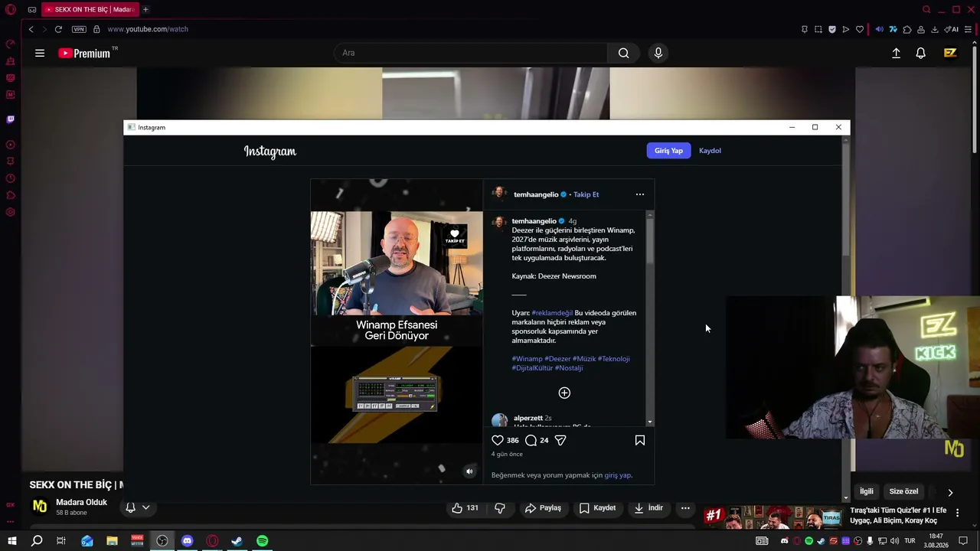Open Steam from the taskbar
Screen dimensions: 980x551
pyautogui.click(x=237, y=541)
